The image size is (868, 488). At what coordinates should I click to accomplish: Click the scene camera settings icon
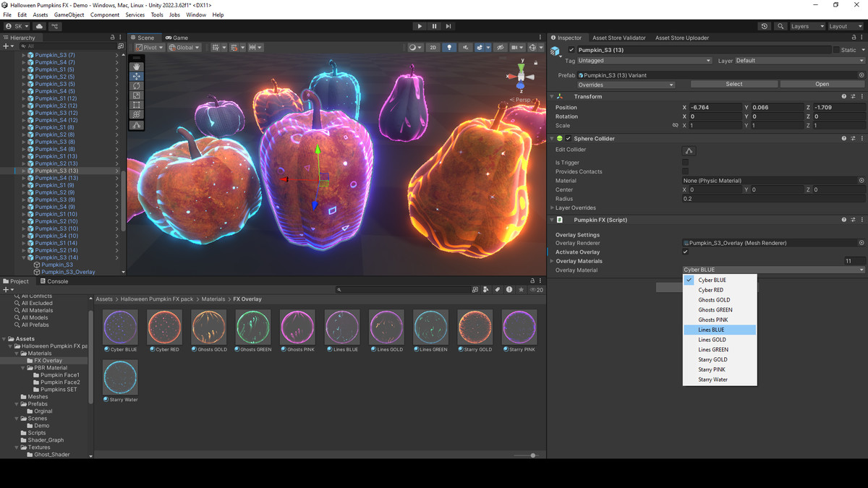coord(517,48)
